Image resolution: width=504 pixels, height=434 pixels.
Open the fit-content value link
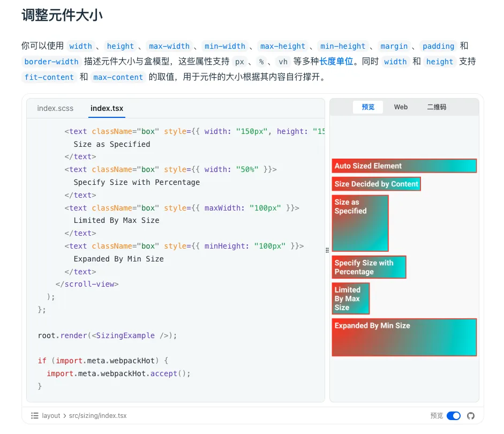click(x=49, y=77)
